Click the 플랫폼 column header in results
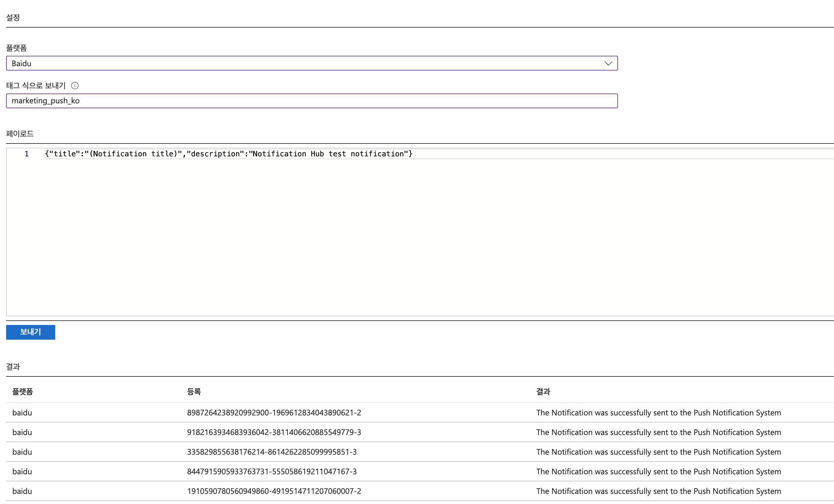This screenshot has height=504, width=834. pyautogui.click(x=22, y=392)
